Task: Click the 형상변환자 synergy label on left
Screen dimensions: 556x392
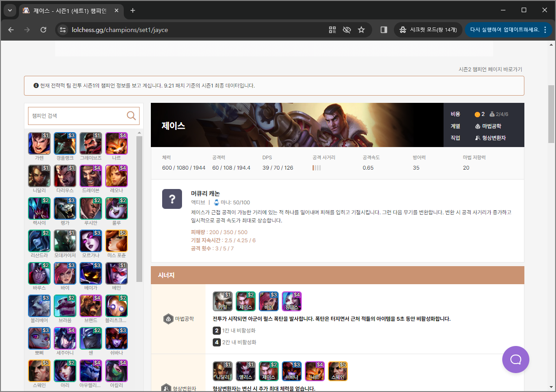Action: [178, 388]
